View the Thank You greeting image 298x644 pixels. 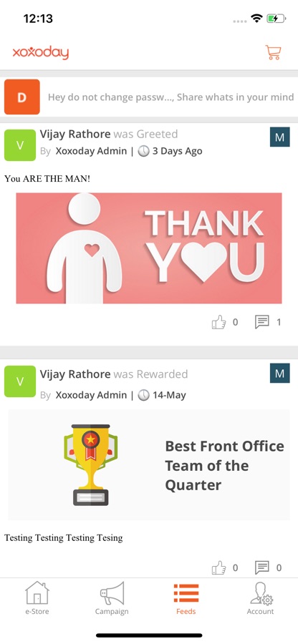tap(149, 248)
